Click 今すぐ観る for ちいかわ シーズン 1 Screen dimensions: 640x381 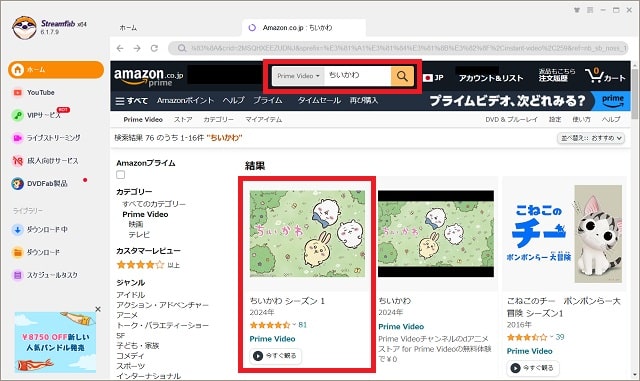point(276,356)
